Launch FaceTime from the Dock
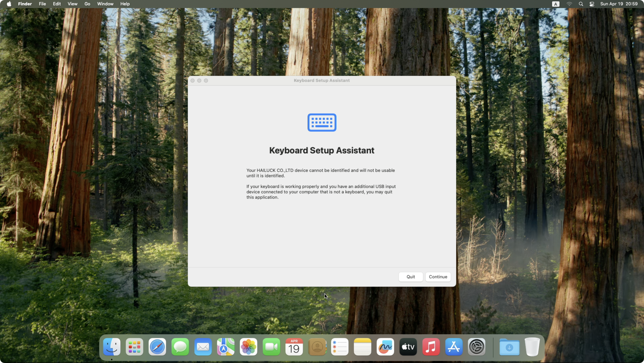 tap(271, 347)
